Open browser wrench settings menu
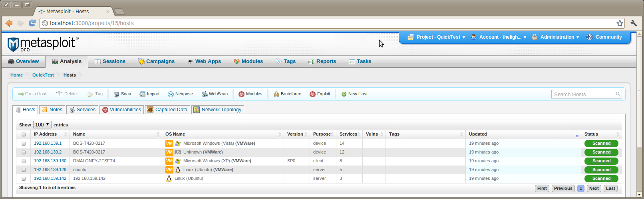The image size is (644, 199). [634, 23]
